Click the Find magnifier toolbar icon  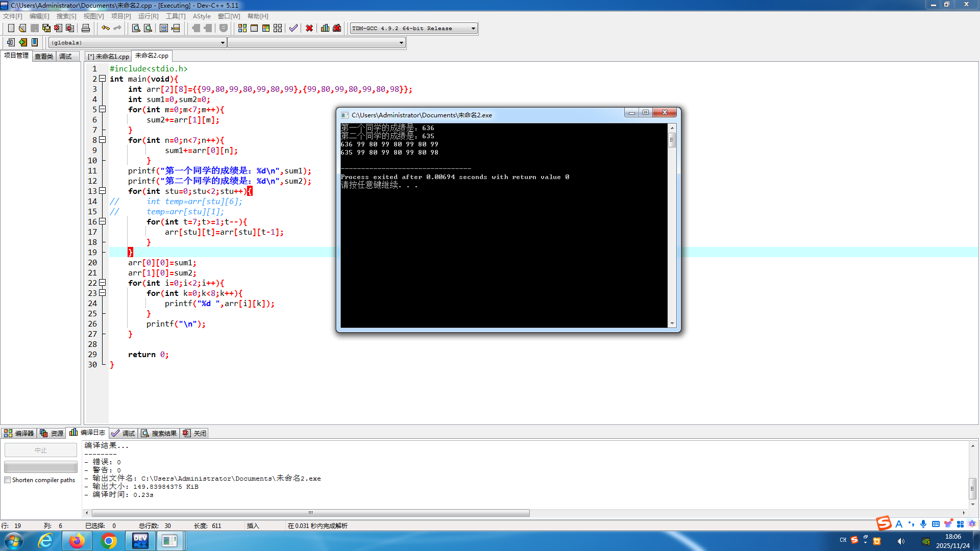click(x=136, y=28)
